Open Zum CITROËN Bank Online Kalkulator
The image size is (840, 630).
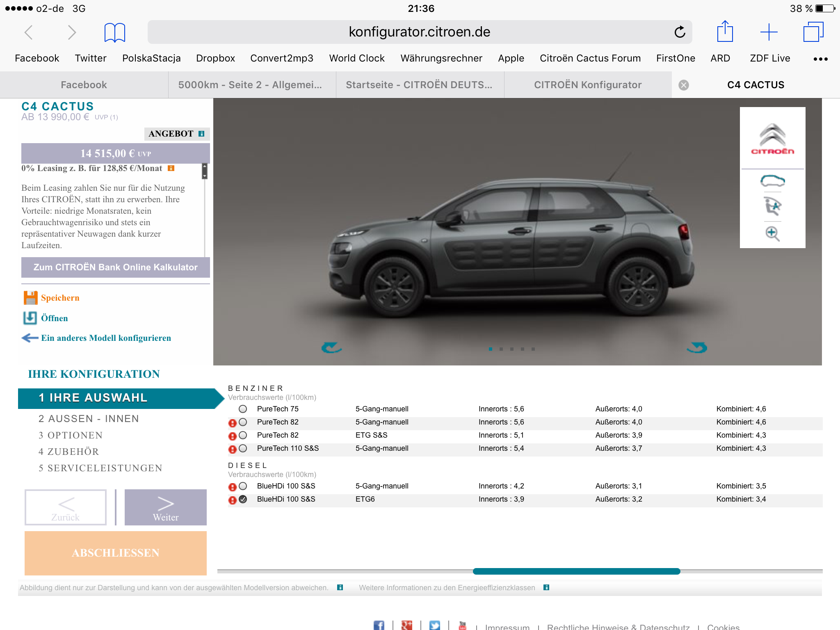tap(116, 267)
